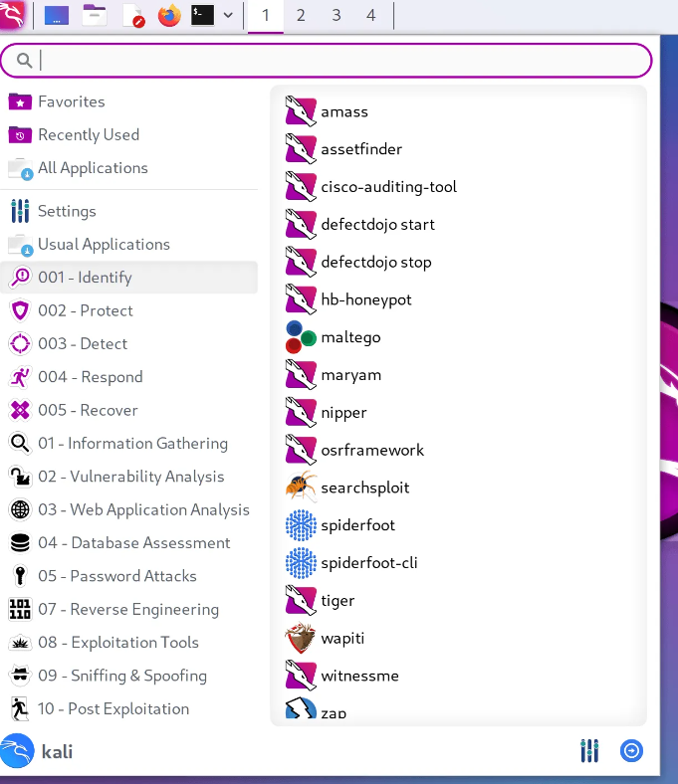Screen dimensions: 678x784
Task: Select 001 - Identify category
Action: pyautogui.click(x=129, y=277)
